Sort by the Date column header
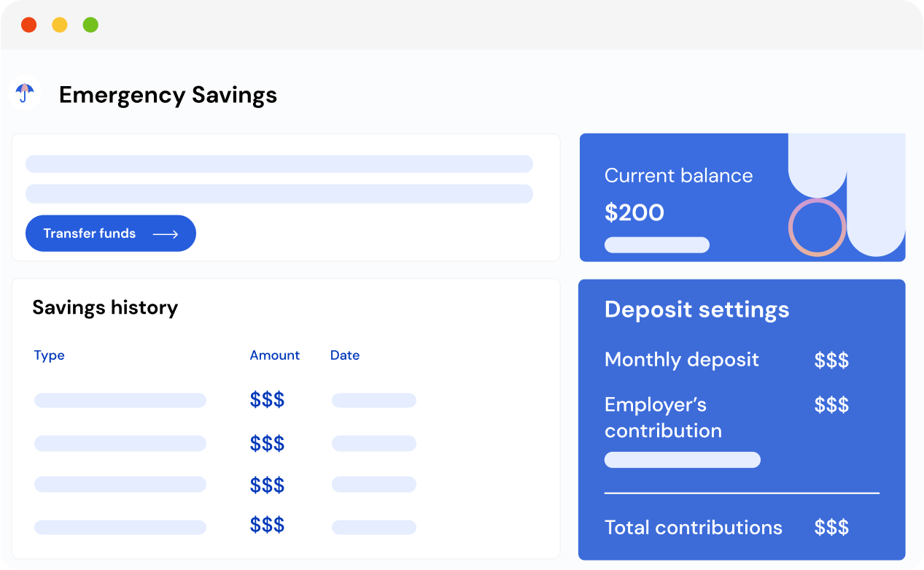Image resolution: width=924 pixels, height=570 pixels. (x=345, y=355)
